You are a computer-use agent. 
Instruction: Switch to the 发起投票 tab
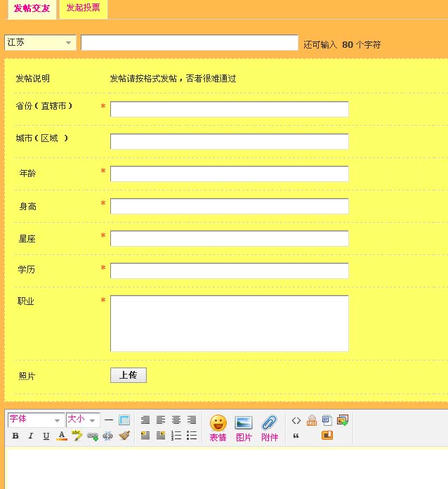coord(84,8)
